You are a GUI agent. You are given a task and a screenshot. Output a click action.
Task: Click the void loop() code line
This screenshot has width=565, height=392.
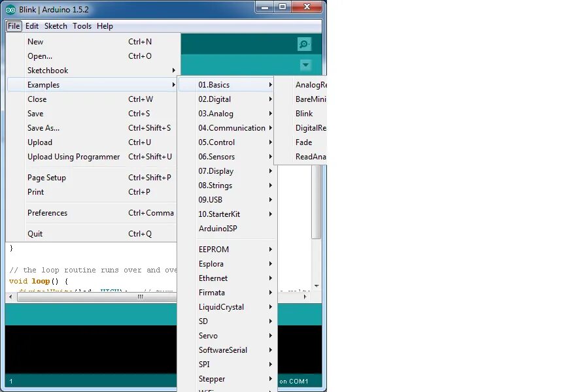coord(39,281)
